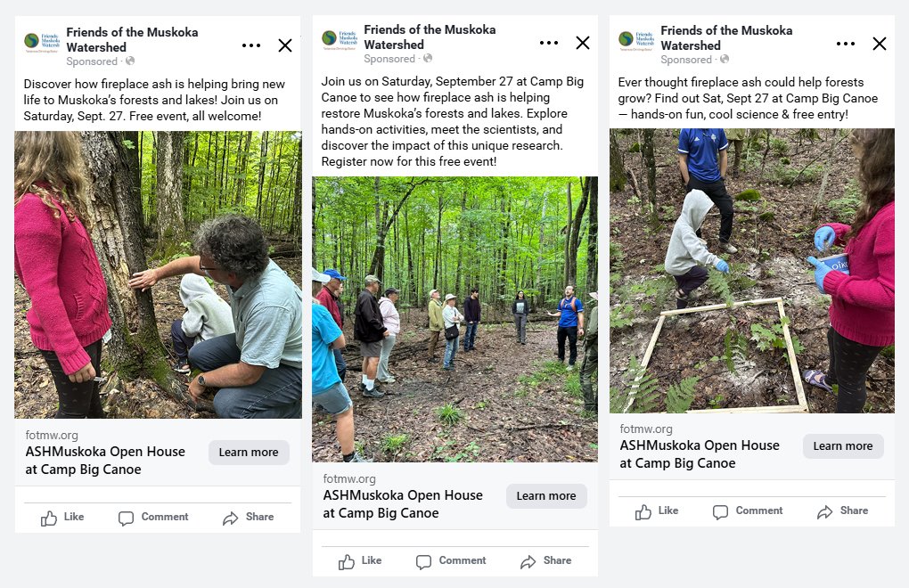
Task: Hide the right sponsored ad
Action: (x=880, y=44)
